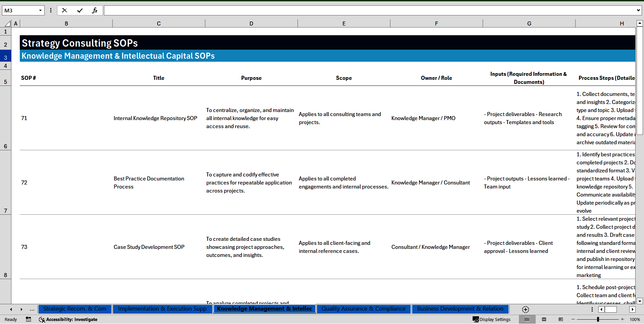Expand the formula bar

coord(638,10)
